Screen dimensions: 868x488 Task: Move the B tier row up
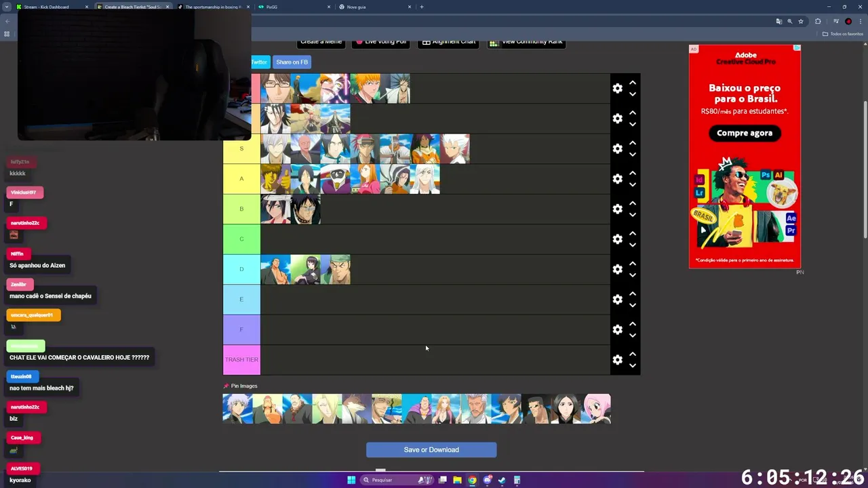tap(632, 203)
